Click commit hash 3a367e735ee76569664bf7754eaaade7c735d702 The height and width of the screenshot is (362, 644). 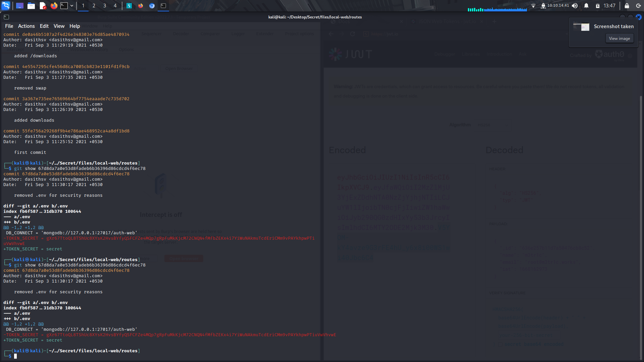pos(75,99)
